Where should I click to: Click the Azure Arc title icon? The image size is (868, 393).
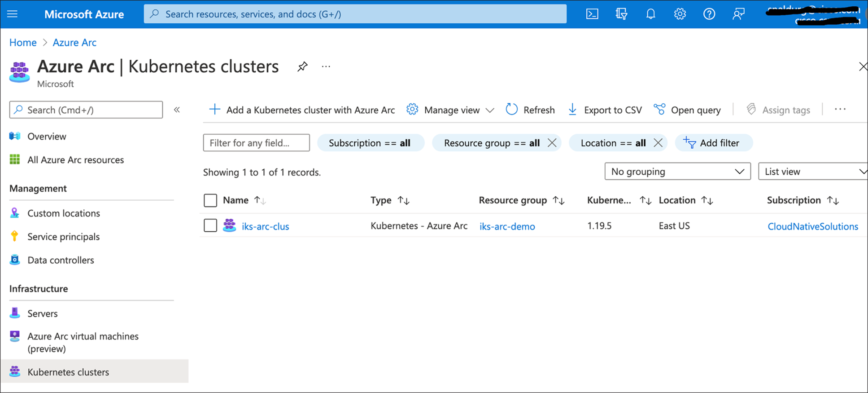[x=19, y=72]
